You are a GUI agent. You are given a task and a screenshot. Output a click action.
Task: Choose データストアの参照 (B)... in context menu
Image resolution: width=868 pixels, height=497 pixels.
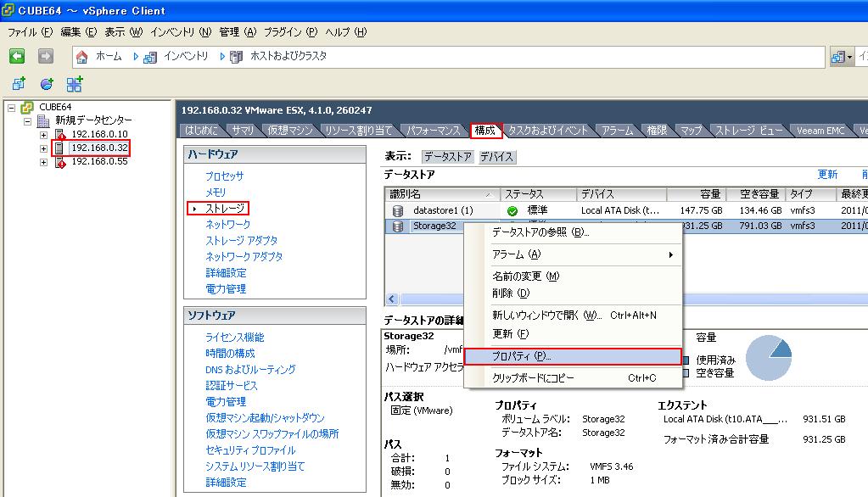(573, 232)
